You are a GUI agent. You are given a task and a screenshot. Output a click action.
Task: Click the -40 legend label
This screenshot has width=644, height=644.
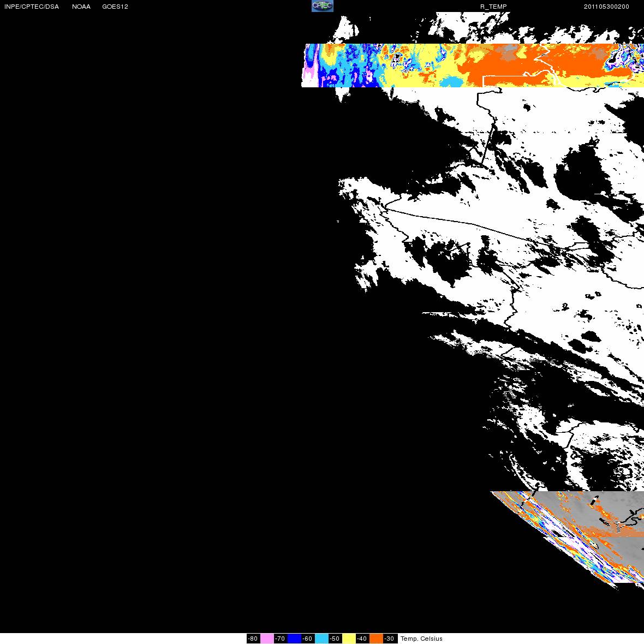tap(362, 638)
